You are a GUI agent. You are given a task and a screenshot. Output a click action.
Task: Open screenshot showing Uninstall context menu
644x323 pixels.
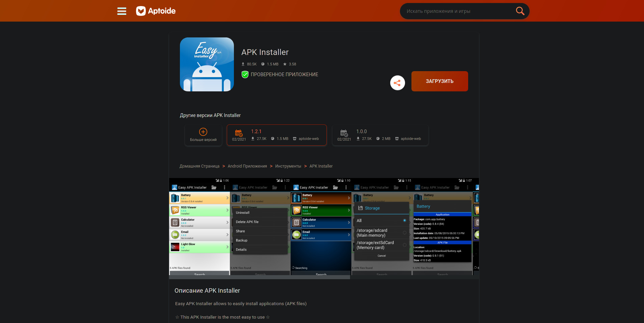point(260,227)
